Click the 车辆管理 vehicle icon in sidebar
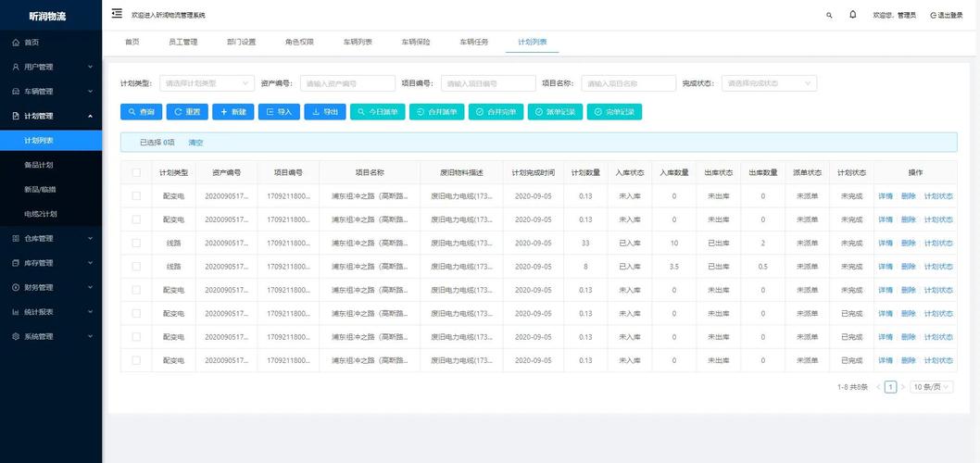This screenshot has height=463, width=980. pyautogui.click(x=16, y=92)
